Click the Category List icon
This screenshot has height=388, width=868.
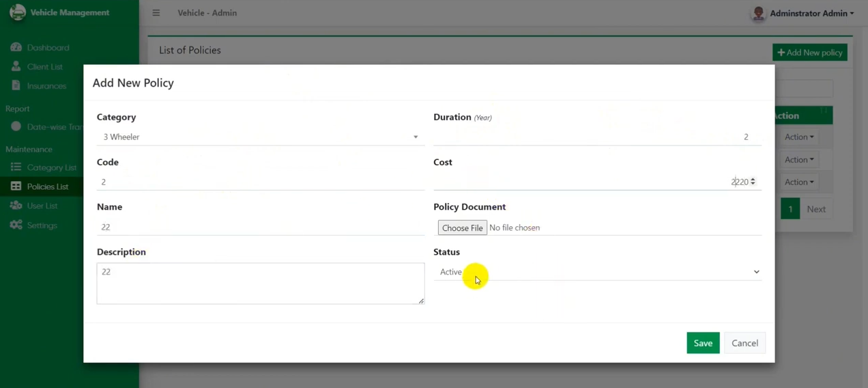click(16, 167)
